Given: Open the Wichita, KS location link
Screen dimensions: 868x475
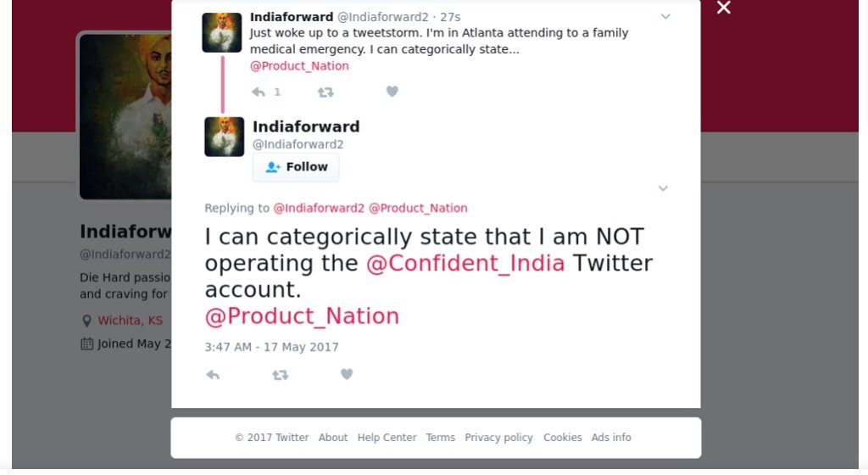Looking at the screenshot, I should (130, 320).
